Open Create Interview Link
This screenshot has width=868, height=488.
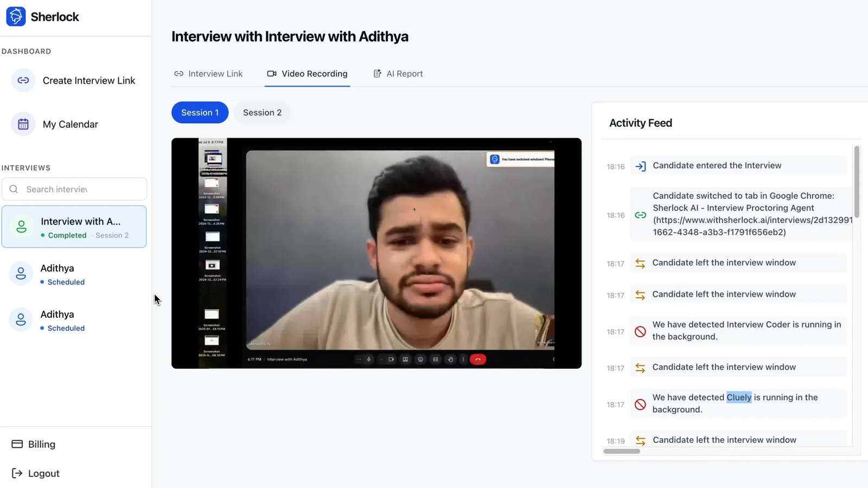point(74,80)
